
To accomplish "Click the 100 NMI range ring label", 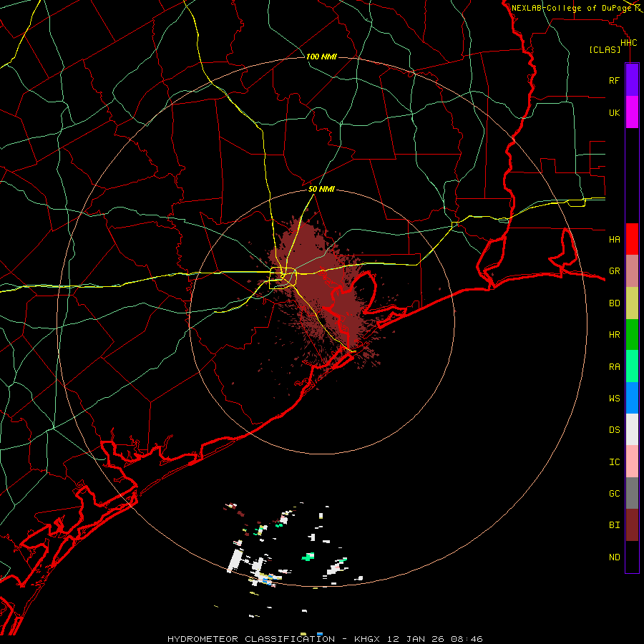I will click(321, 57).
